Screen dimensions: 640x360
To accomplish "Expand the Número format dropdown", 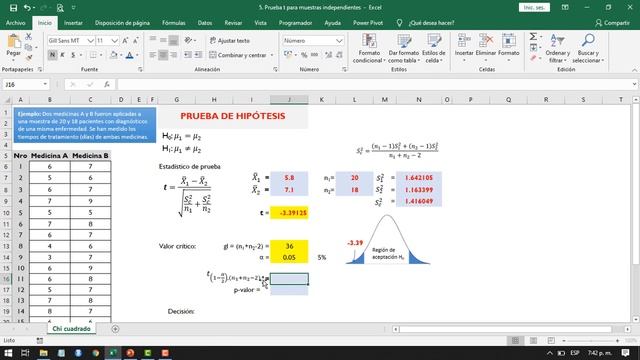I will point(339,40).
